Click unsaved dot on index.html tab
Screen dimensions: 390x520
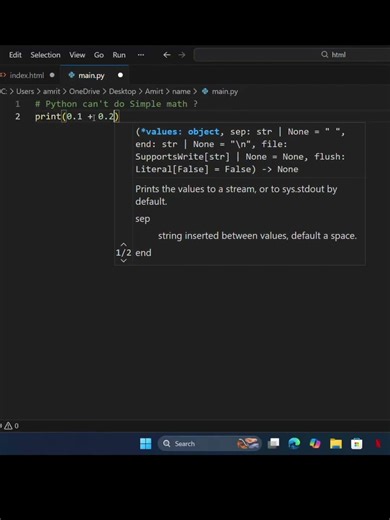[x=52, y=75]
